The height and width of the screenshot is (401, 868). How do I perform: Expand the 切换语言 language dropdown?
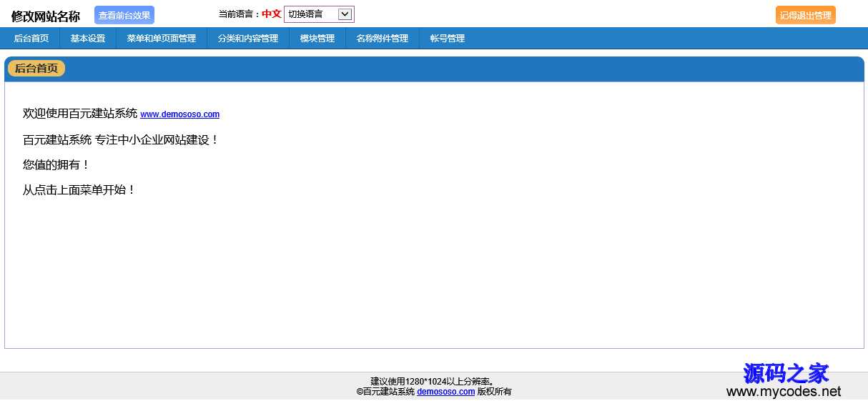(319, 14)
